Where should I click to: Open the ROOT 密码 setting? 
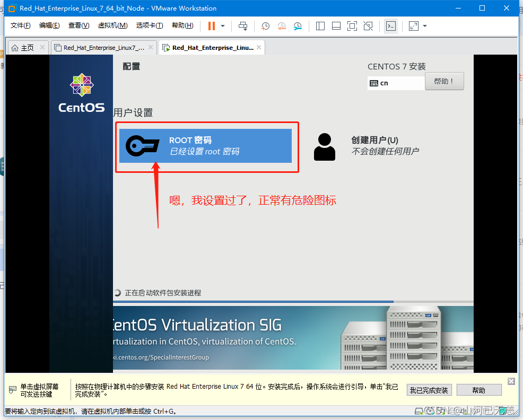point(205,146)
